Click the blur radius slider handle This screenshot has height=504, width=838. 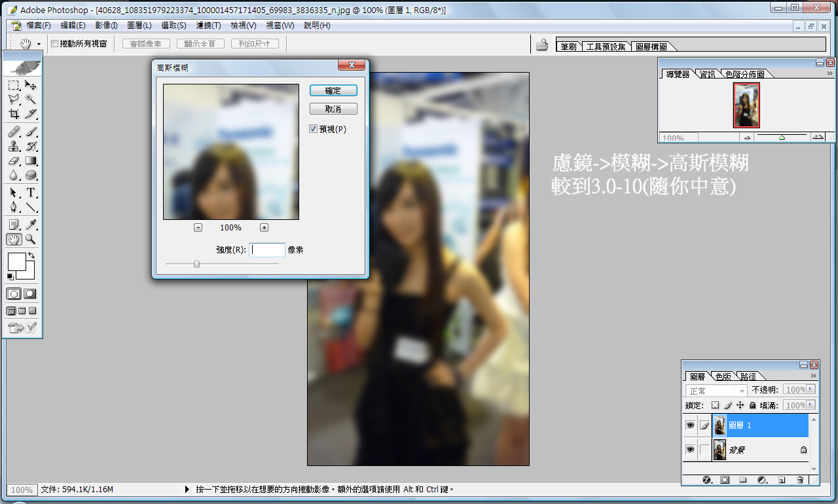click(x=196, y=264)
